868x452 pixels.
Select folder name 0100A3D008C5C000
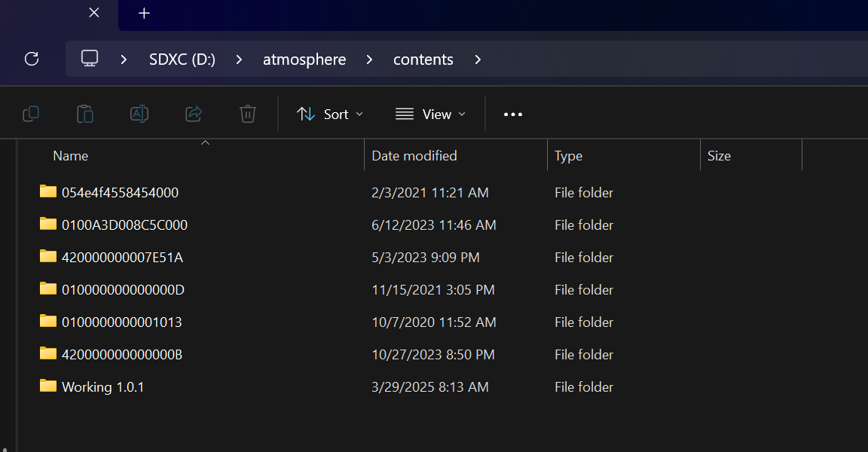click(x=124, y=225)
